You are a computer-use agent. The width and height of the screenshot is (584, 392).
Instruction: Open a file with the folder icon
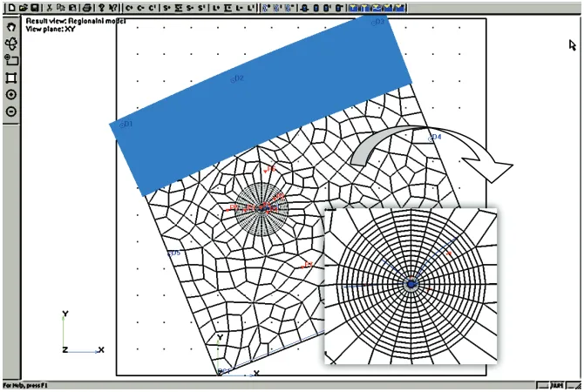[23, 8]
